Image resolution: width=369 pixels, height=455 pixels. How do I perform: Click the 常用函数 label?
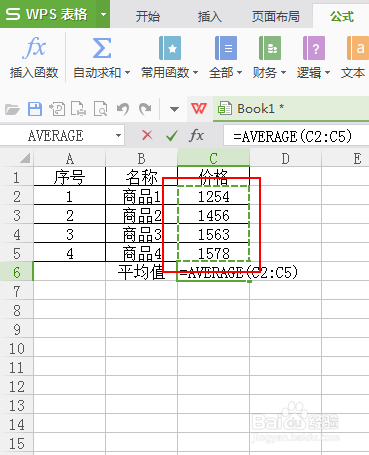click(x=165, y=72)
